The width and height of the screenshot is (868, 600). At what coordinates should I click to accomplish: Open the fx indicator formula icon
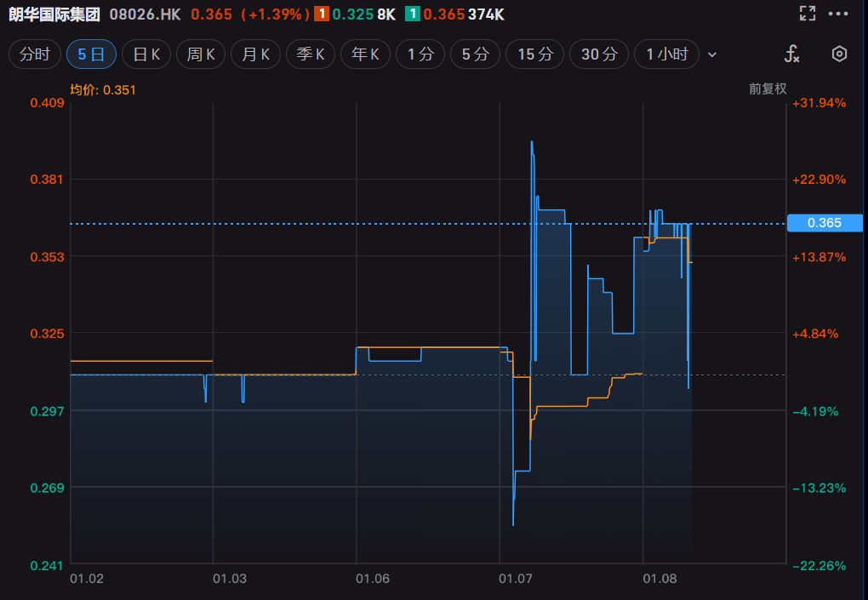[x=791, y=54]
